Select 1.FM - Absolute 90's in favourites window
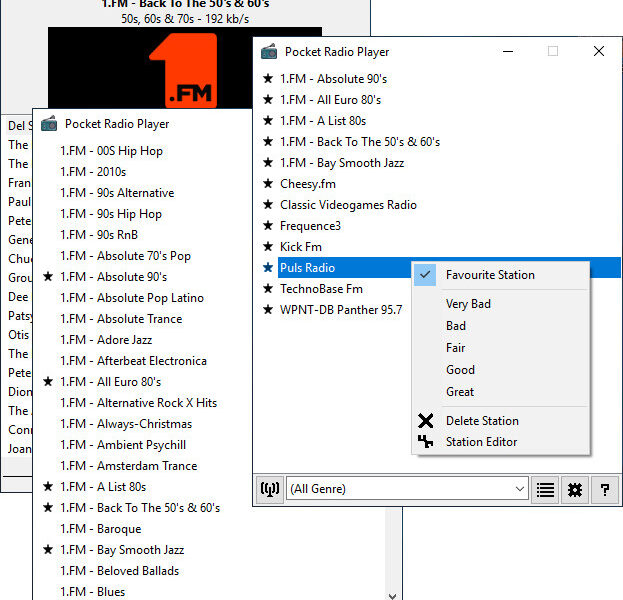 333,79
